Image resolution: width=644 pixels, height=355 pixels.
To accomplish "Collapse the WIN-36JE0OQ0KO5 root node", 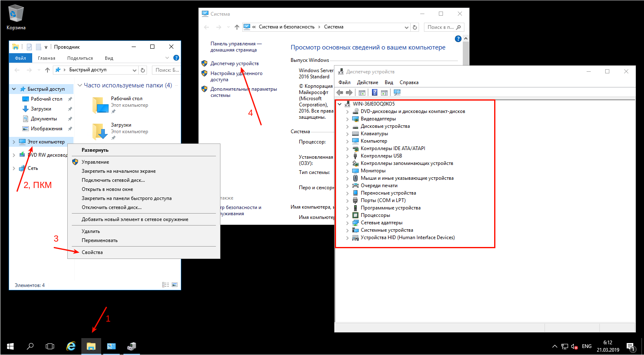I will (340, 104).
